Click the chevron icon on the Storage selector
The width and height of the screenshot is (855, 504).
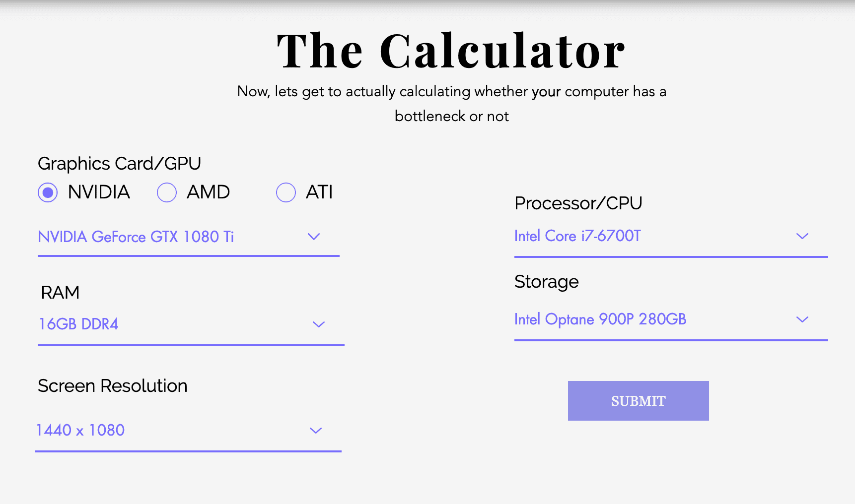802,319
